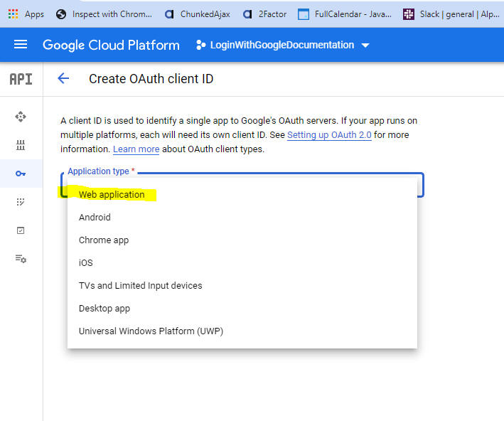Click the Create OAuth client ID heading

[151, 79]
